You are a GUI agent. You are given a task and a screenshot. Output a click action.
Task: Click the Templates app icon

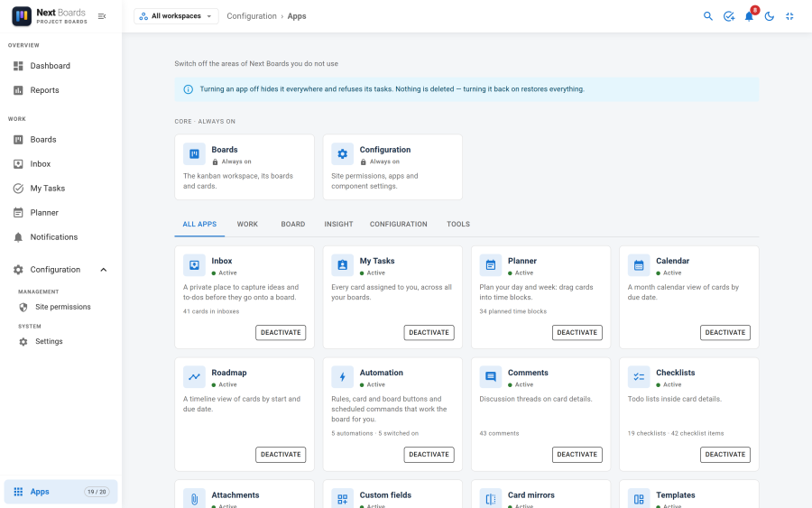(639, 499)
